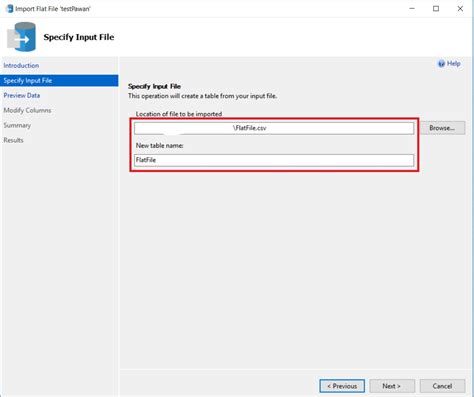The image size is (474, 397).
Task: Open the Preview Data step
Action: click(22, 95)
